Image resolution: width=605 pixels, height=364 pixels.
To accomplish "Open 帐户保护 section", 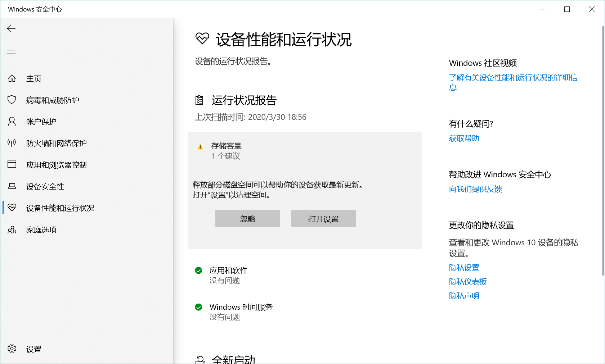I will point(87,122).
